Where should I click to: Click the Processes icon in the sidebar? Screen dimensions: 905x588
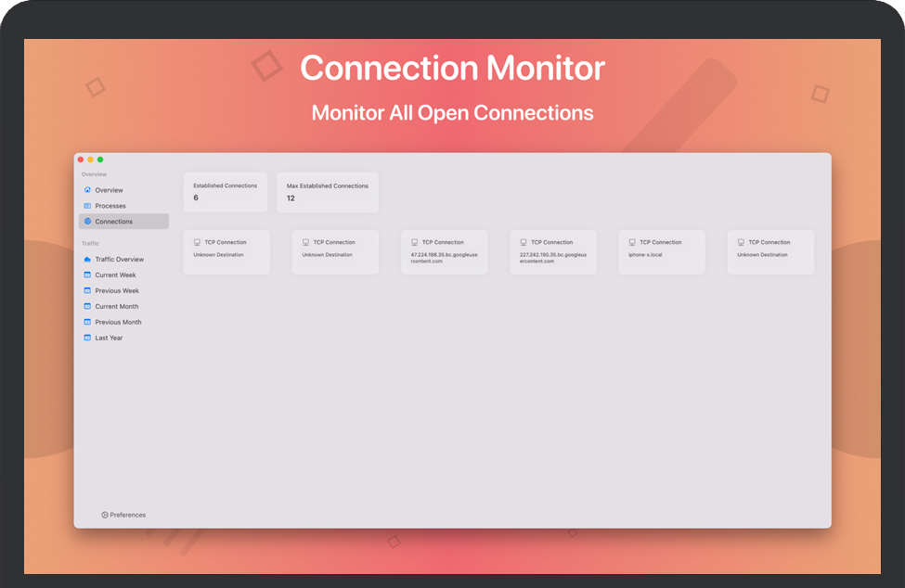87,206
